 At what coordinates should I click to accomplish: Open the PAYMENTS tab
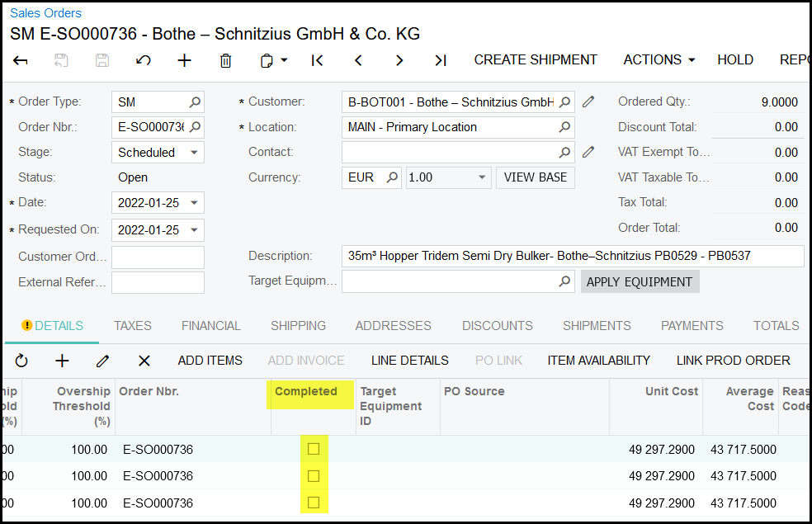tap(692, 326)
